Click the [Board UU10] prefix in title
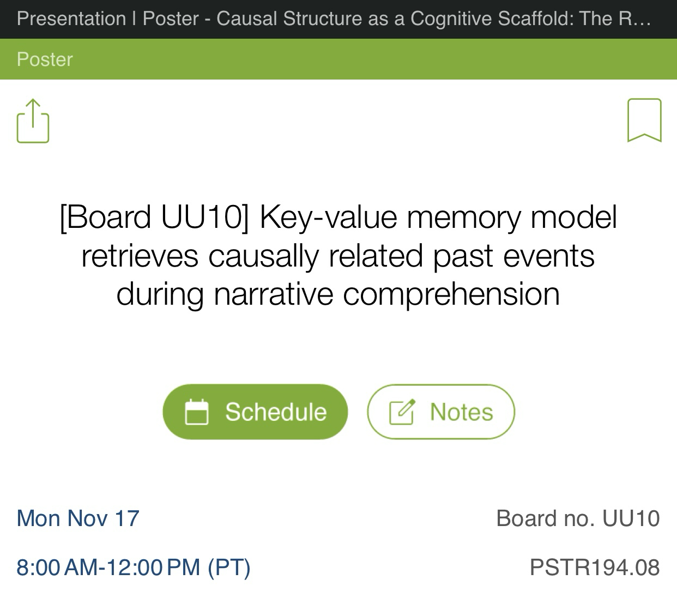This screenshot has width=677, height=616. pyautogui.click(x=154, y=218)
